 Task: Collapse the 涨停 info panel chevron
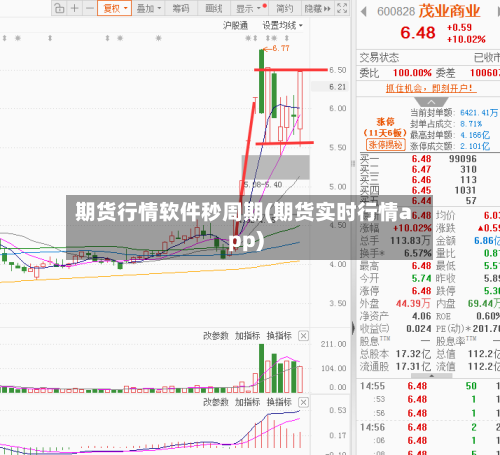(431, 102)
